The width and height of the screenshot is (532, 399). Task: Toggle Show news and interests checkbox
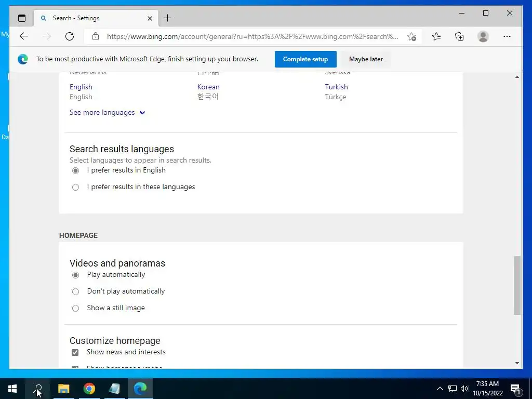75,352
